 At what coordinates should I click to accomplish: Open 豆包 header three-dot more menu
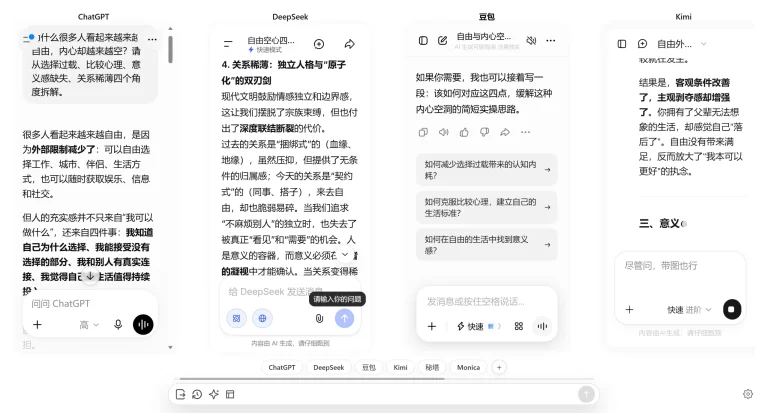coord(551,41)
